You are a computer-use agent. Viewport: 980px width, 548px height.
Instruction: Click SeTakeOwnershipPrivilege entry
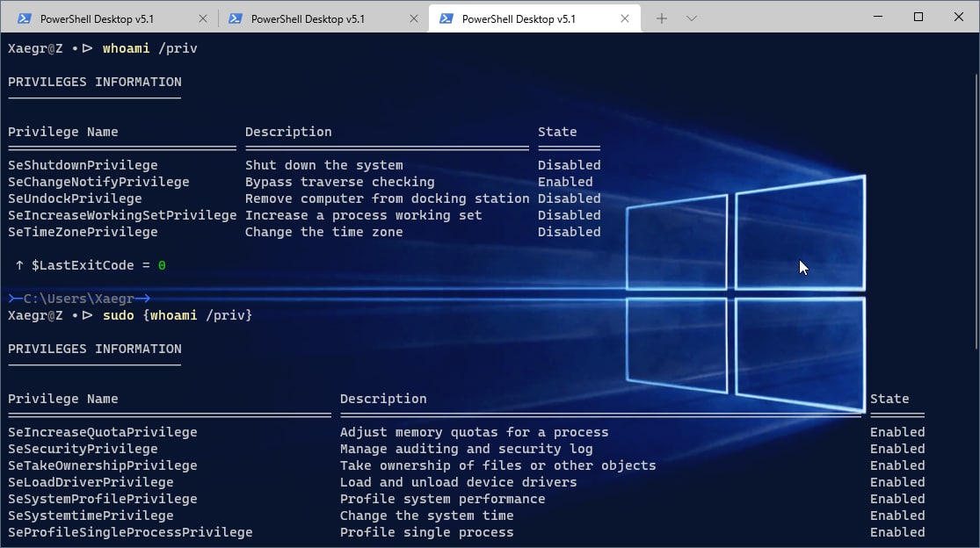[103, 465]
